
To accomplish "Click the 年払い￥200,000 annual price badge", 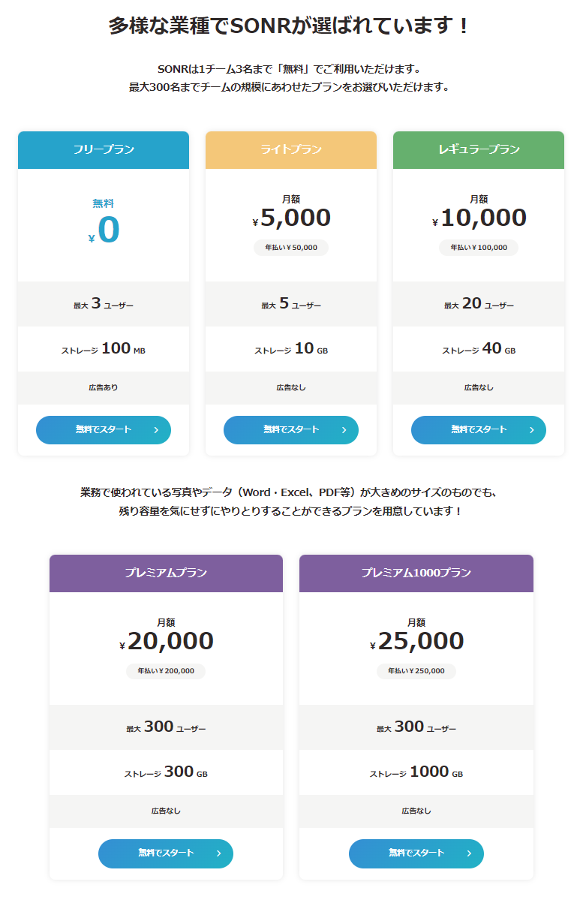I will [x=166, y=671].
